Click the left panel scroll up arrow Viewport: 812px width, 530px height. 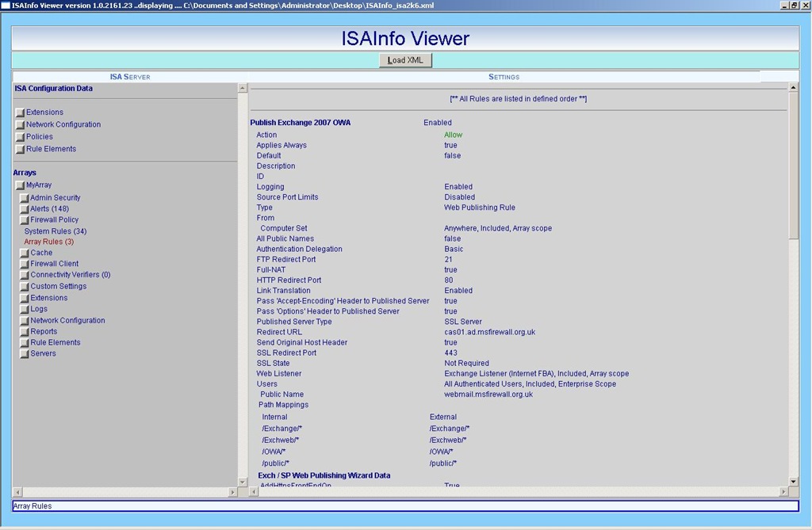pyautogui.click(x=243, y=88)
